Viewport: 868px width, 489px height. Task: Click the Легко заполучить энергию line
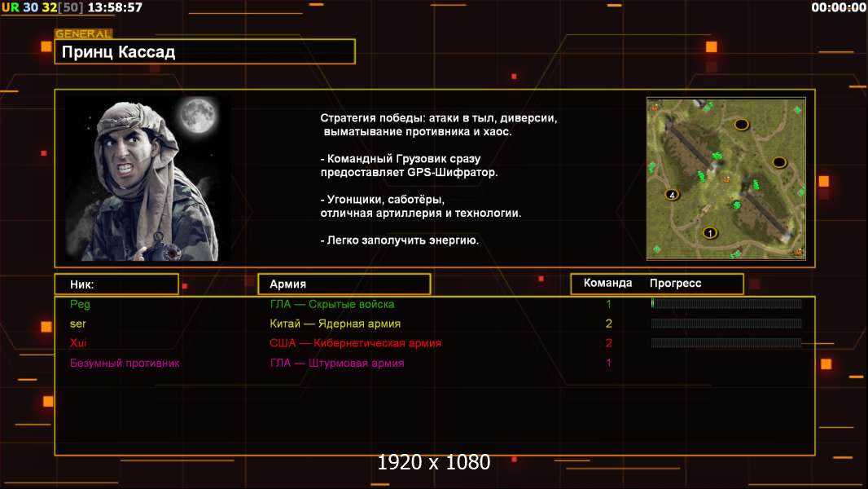(x=399, y=240)
